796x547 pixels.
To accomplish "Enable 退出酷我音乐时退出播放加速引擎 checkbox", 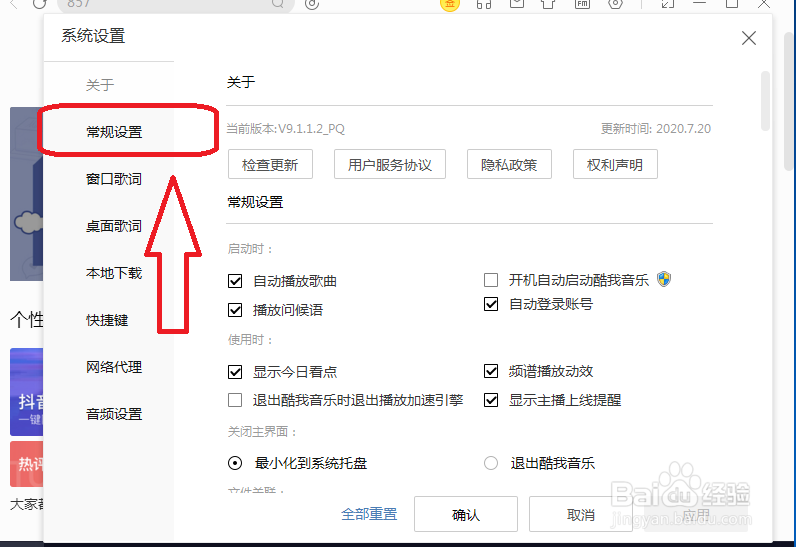I will point(235,400).
